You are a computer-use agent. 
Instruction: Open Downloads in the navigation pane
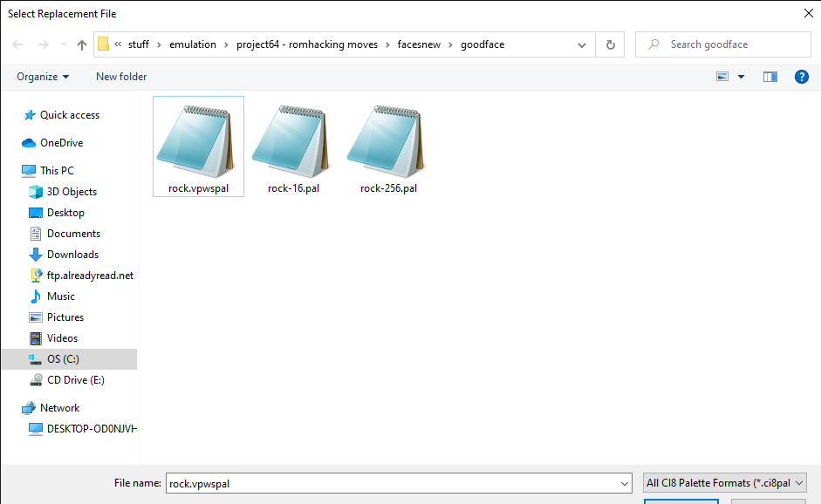click(x=72, y=255)
